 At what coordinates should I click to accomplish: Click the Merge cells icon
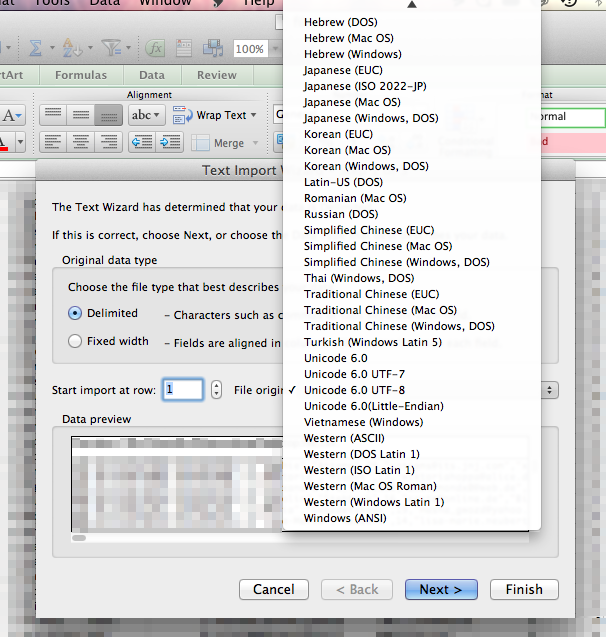200,143
